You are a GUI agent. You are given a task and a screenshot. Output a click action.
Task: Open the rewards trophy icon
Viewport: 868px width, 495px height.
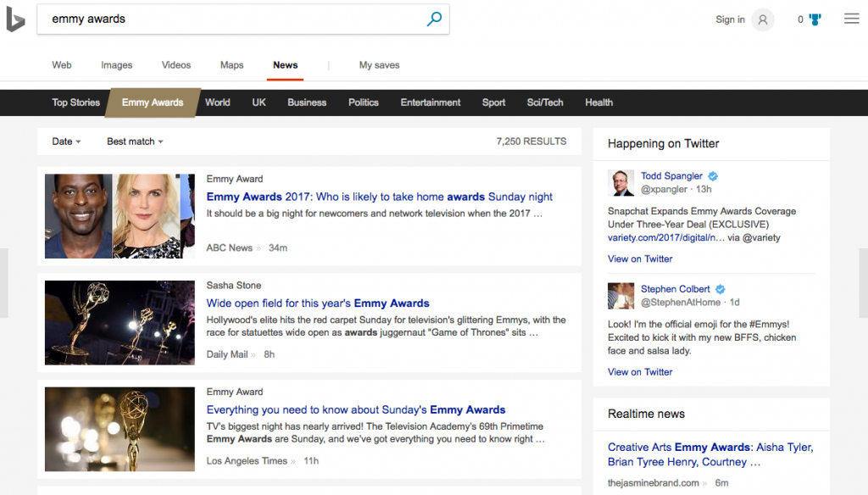point(815,19)
